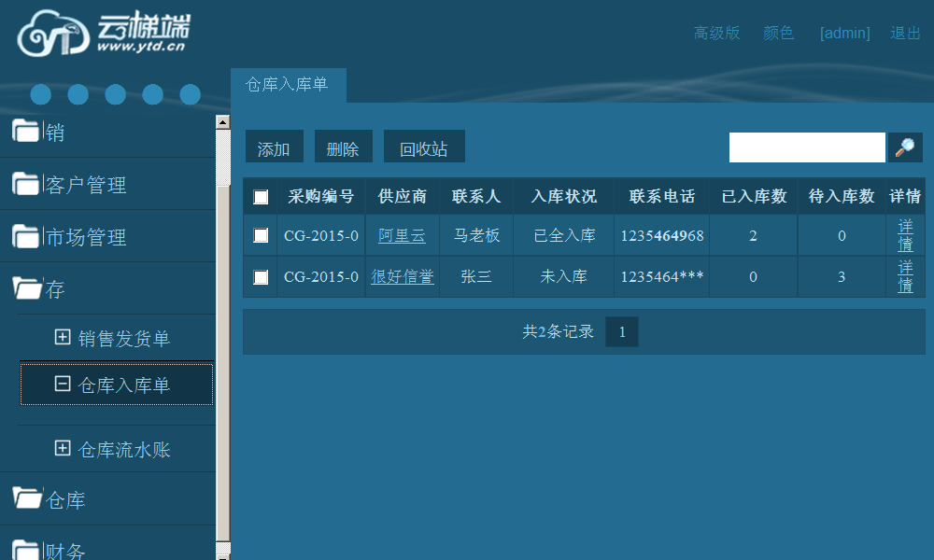
Task: Click the 联系人 column header
Action: [x=476, y=196]
